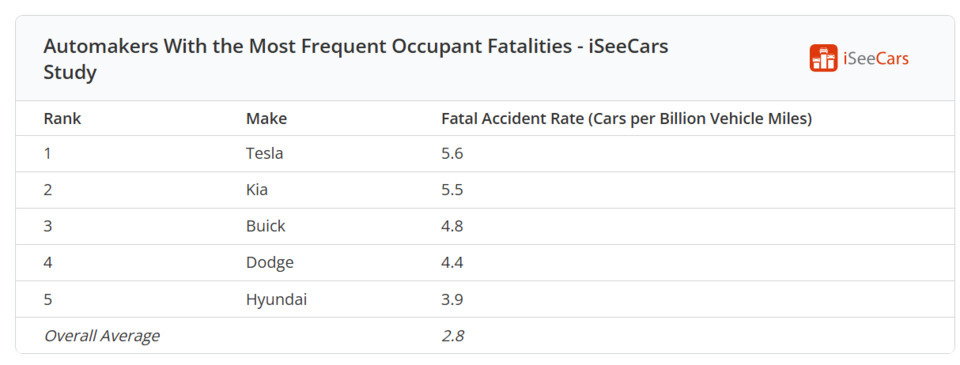Image resolution: width=960 pixels, height=365 pixels.
Task: Click the Make column header
Action: click(x=266, y=119)
